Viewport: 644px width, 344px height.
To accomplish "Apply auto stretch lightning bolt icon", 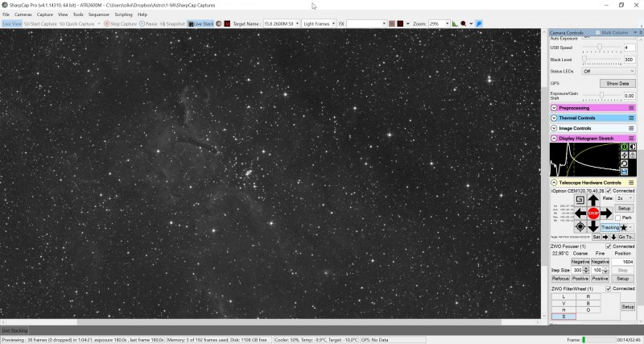I will tap(625, 155).
